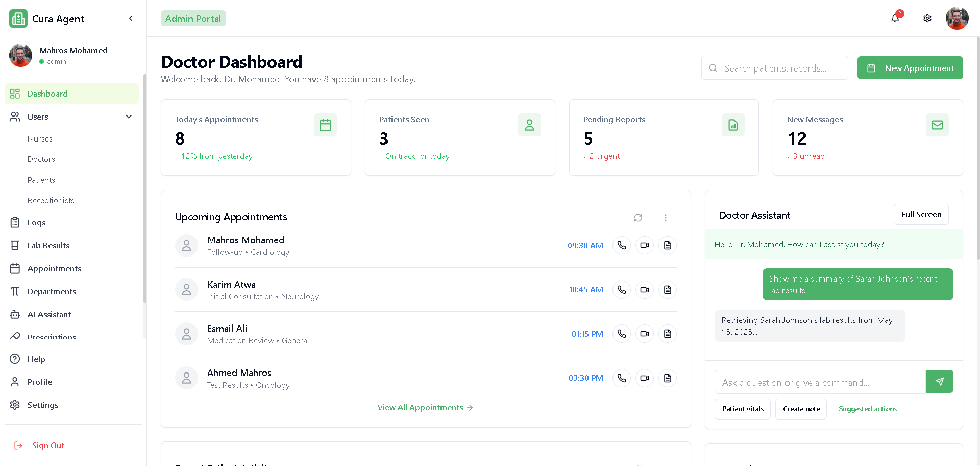980x466 pixels.
Task: Open View All Appointments link
Action: click(x=425, y=408)
